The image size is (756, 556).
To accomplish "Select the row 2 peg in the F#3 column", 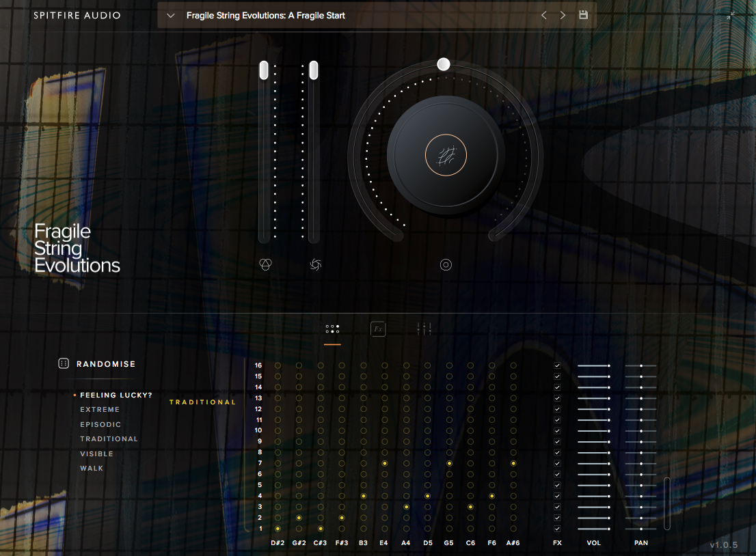I will (x=342, y=518).
